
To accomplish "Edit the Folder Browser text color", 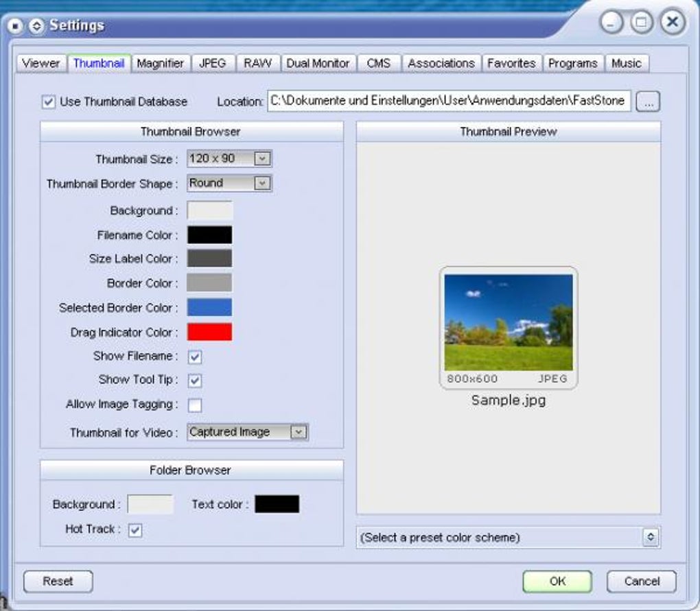I will [276, 503].
